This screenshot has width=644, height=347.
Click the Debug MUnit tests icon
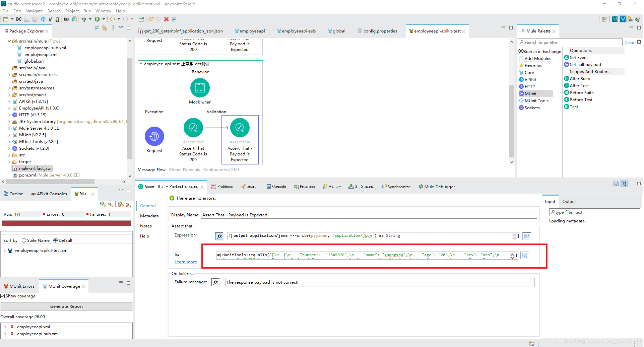tap(111, 204)
